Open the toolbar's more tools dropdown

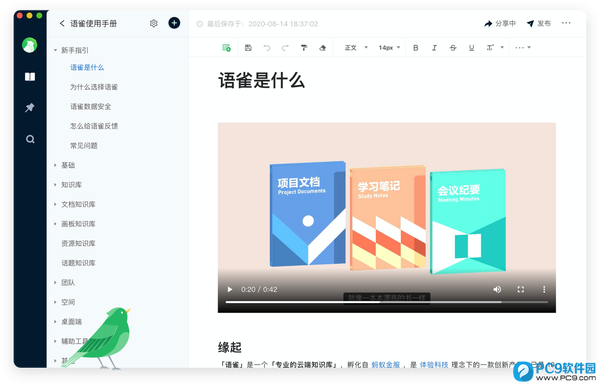(523, 48)
